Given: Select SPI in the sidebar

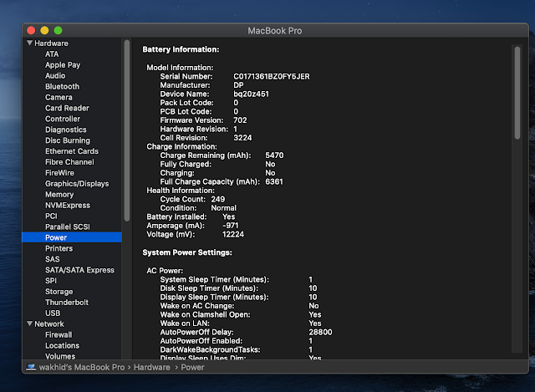Looking at the screenshot, I should coord(51,281).
